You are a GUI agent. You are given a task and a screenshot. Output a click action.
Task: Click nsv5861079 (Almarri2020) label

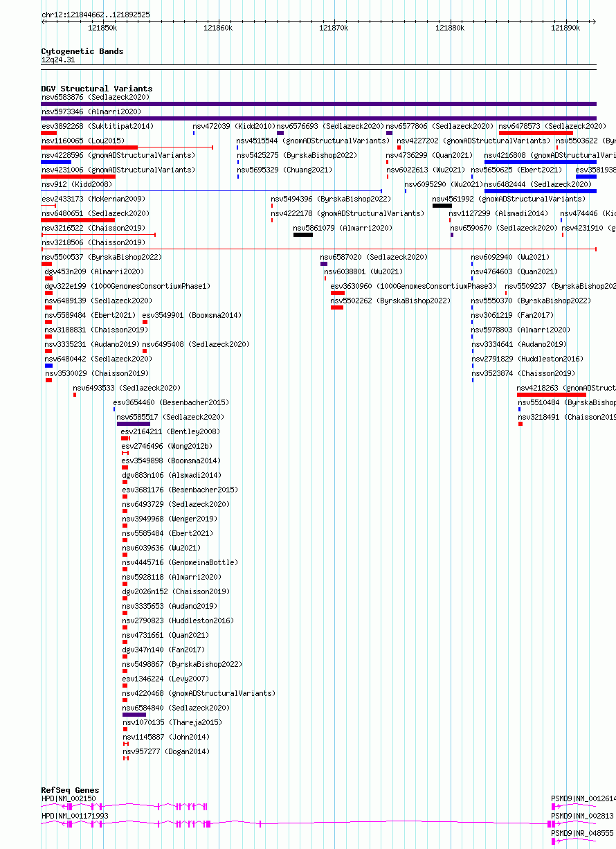click(343, 228)
